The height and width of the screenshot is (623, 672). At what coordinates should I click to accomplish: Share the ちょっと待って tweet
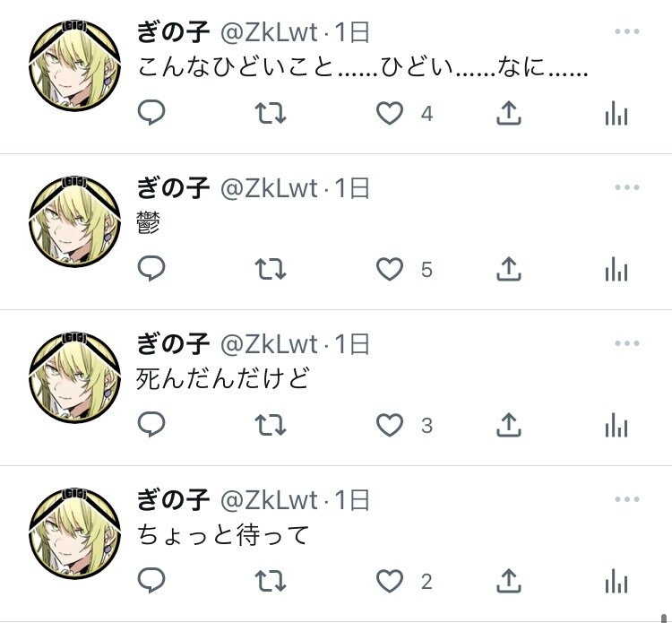[x=509, y=581]
